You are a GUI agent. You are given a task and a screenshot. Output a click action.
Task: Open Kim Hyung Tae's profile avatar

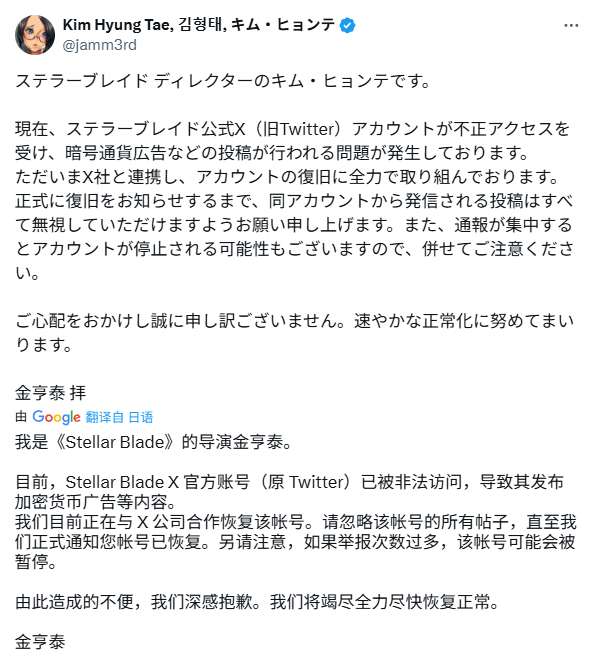pyautogui.click(x=35, y=35)
